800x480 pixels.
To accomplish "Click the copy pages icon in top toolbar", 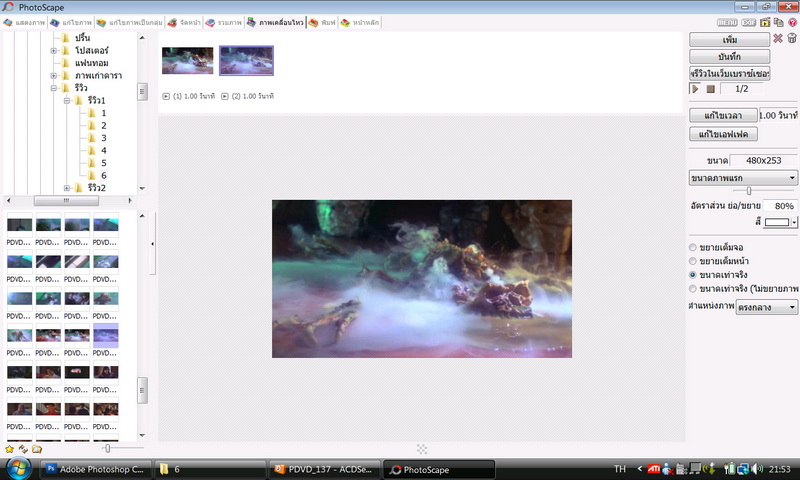I will point(779,22).
